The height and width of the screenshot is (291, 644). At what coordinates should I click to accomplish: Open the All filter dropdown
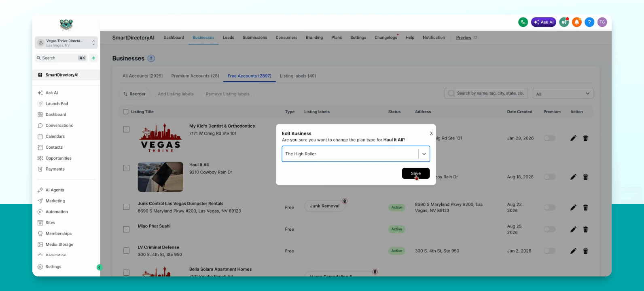pos(563,94)
